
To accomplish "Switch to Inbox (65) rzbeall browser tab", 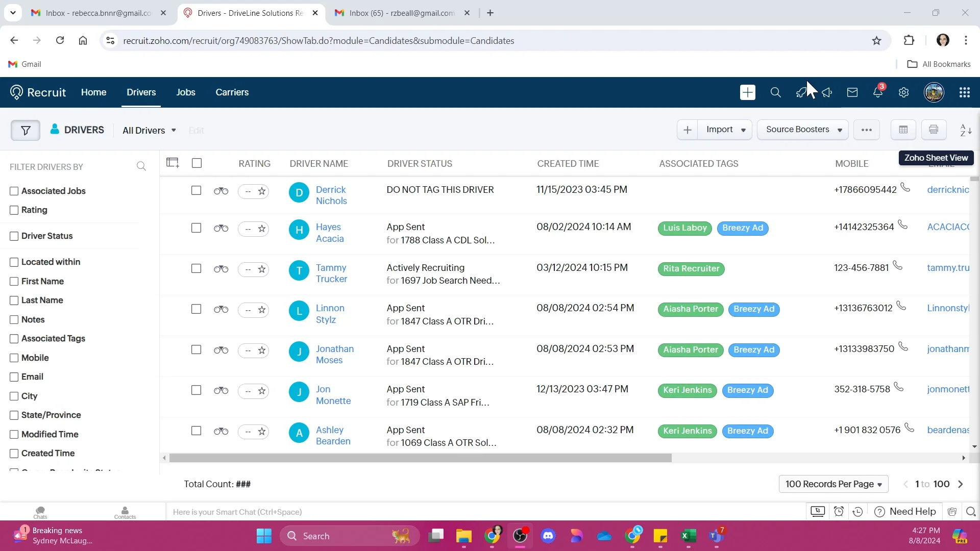I will [x=402, y=13].
